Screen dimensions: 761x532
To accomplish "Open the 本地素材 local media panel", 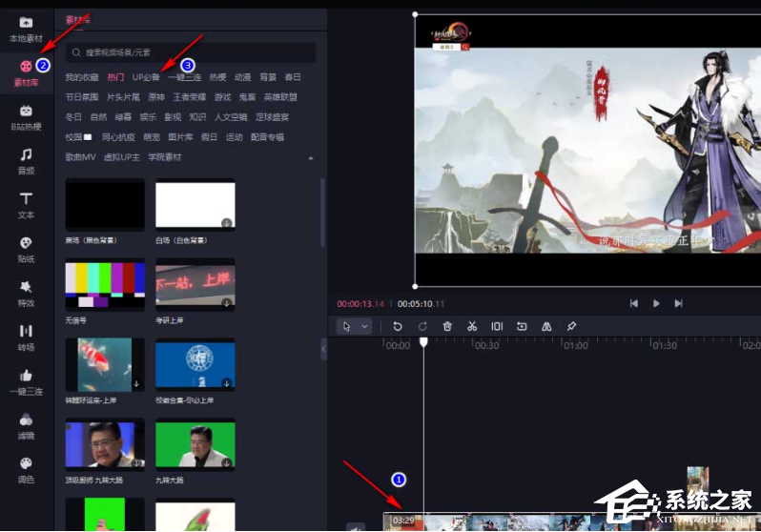I will (x=26, y=28).
